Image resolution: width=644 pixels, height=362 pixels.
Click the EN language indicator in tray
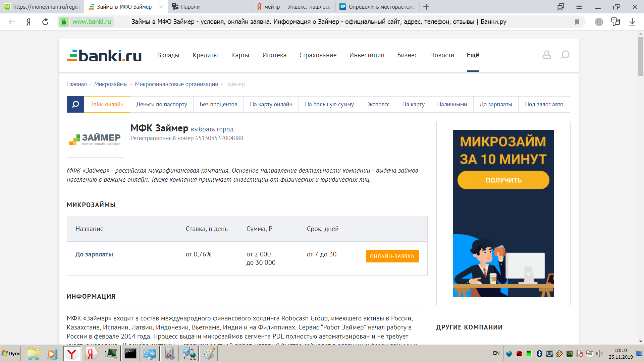point(496,353)
